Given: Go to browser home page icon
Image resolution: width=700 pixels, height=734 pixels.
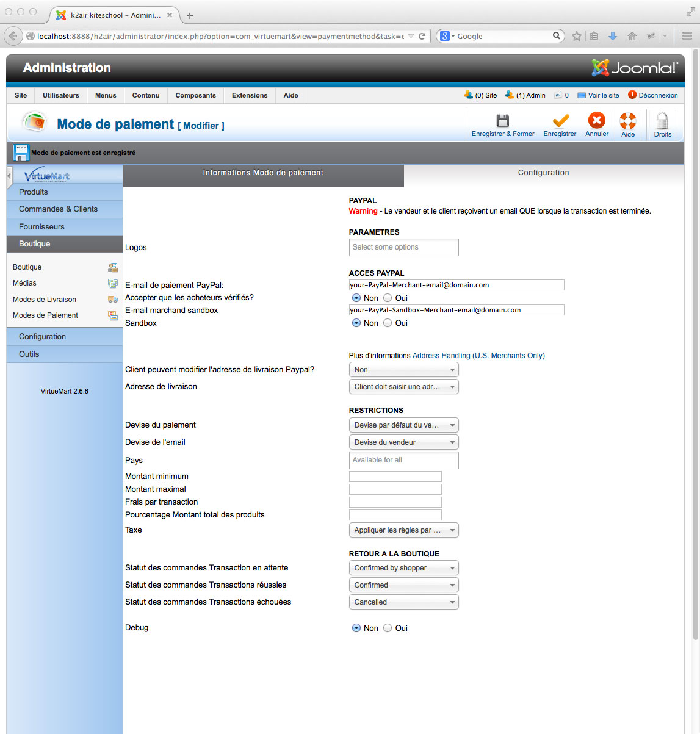Looking at the screenshot, I should coord(632,36).
